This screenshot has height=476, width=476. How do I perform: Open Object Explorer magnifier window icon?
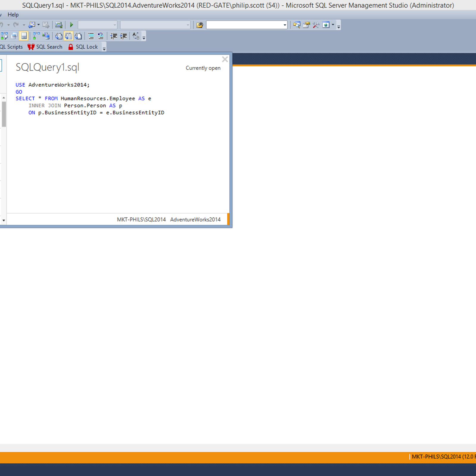[x=297, y=25]
